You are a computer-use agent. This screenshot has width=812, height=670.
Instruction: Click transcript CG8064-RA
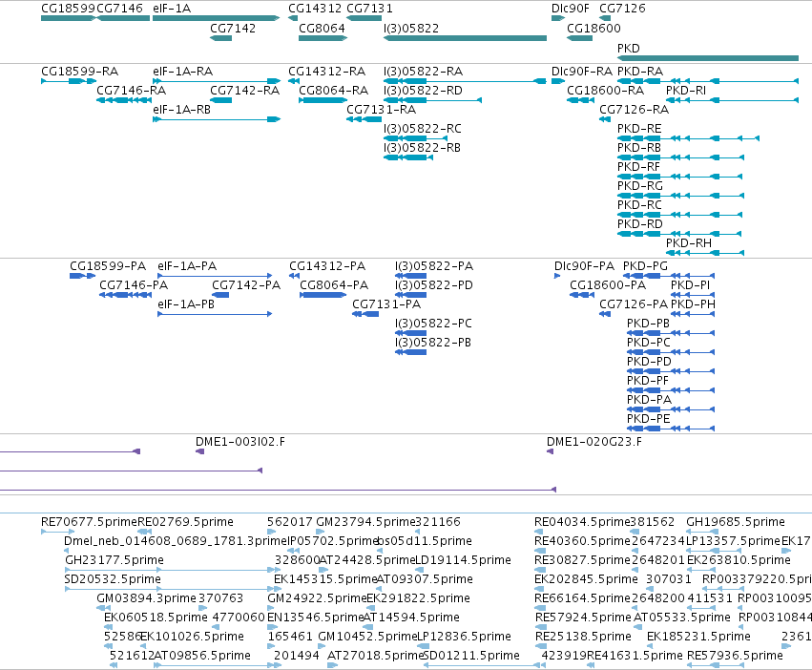click(x=334, y=90)
